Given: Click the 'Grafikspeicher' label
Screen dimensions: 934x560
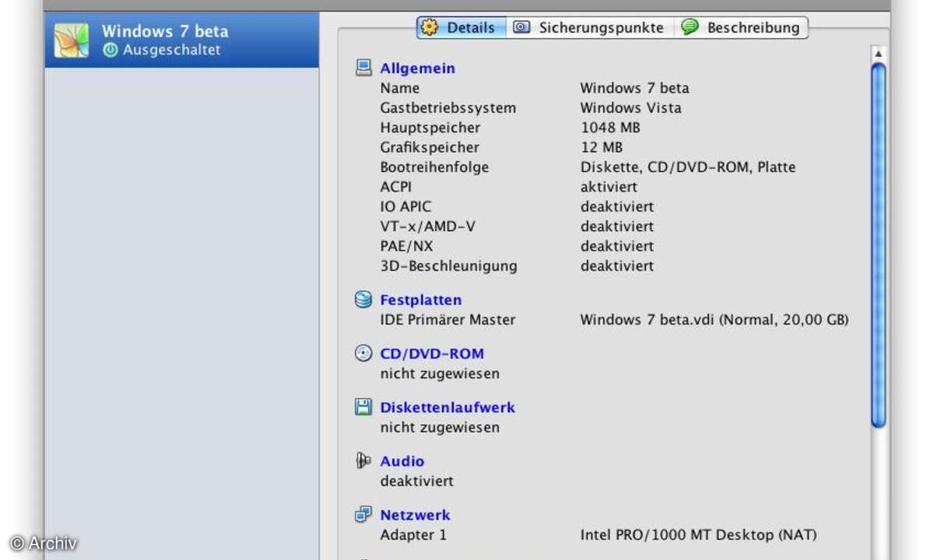Looking at the screenshot, I should pyautogui.click(x=430, y=148).
